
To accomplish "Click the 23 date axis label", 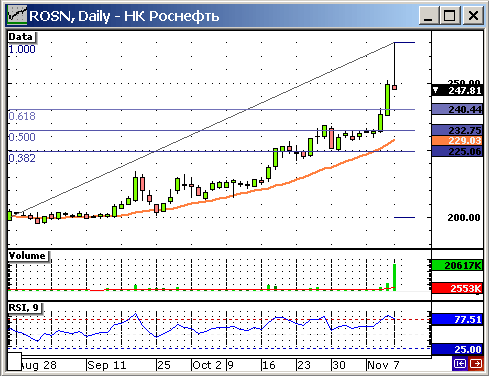I will tap(304, 365).
